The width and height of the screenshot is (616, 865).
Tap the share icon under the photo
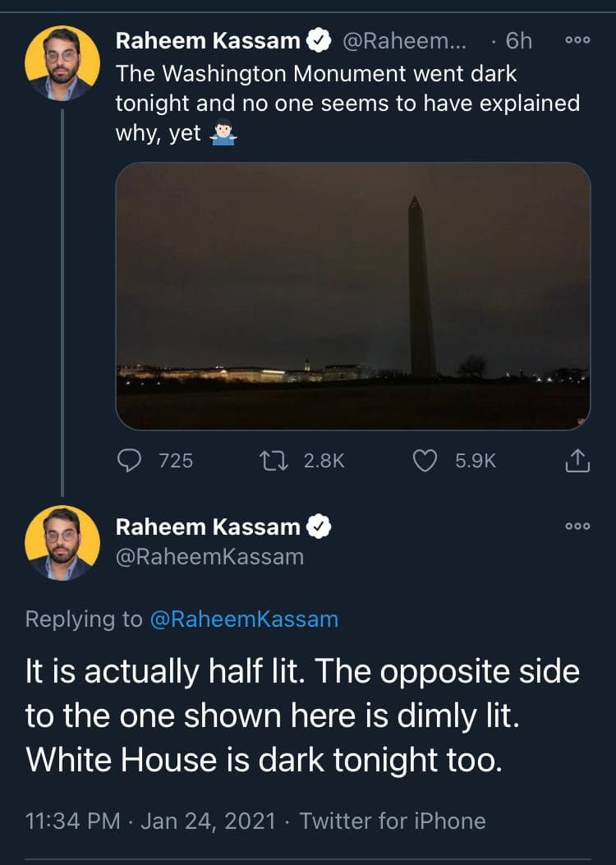pos(577,462)
